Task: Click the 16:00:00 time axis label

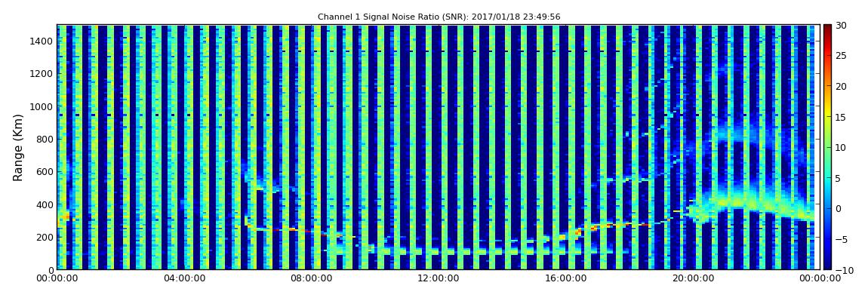Action: click(x=566, y=279)
